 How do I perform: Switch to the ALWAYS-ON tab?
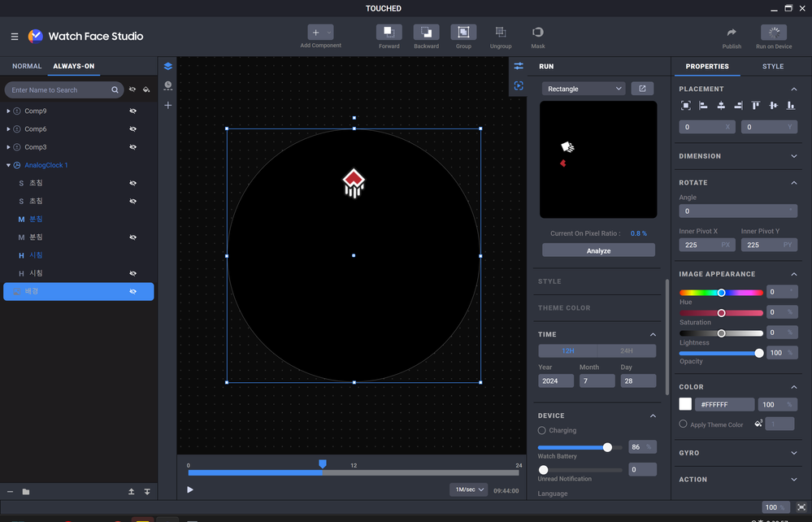point(73,67)
